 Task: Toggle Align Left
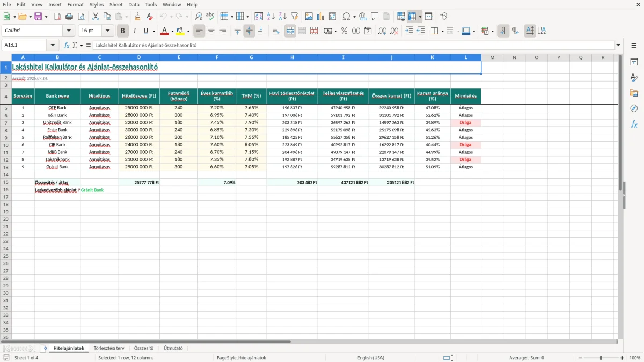coord(200,31)
